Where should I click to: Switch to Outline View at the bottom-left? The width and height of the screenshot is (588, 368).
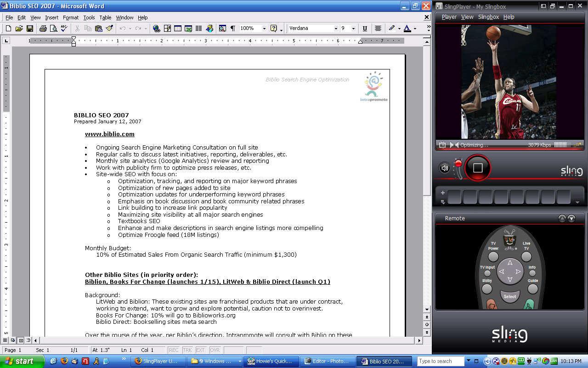28,340
